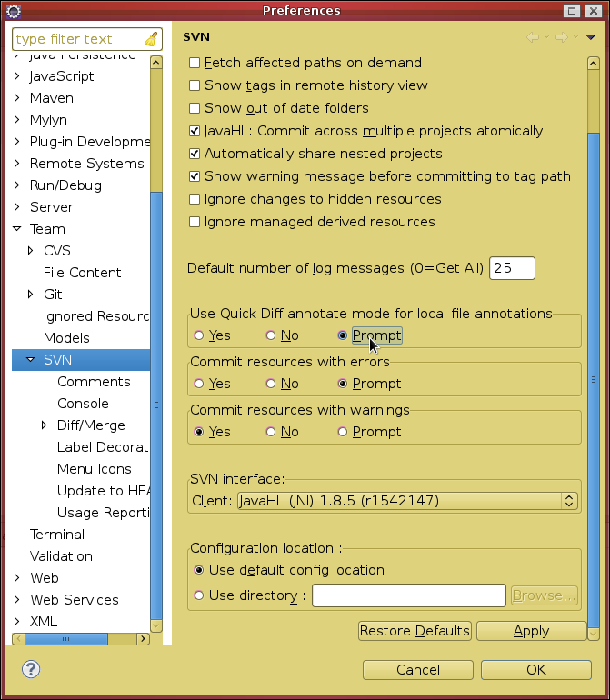This screenshot has height=700, width=610.
Task: Click the tree horizontal scrollbar thumb
Action: pos(66,639)
